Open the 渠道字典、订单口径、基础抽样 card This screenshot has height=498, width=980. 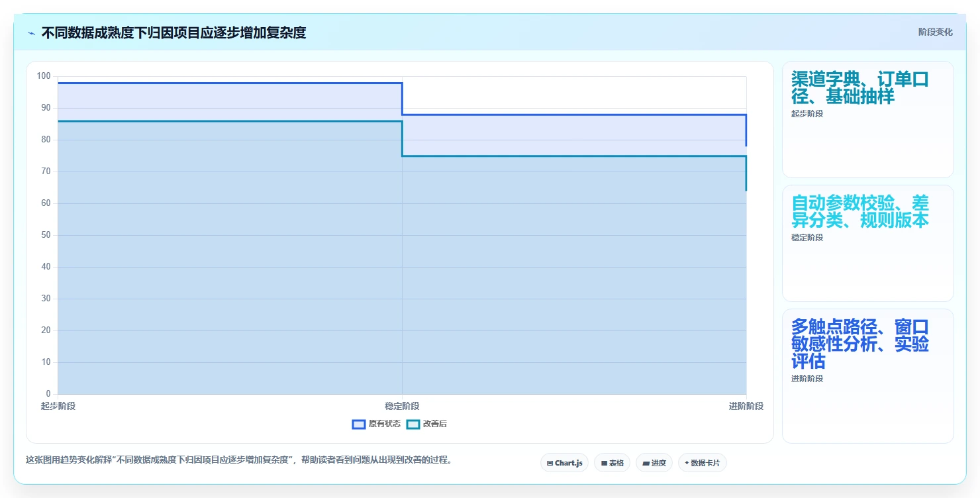867,119
